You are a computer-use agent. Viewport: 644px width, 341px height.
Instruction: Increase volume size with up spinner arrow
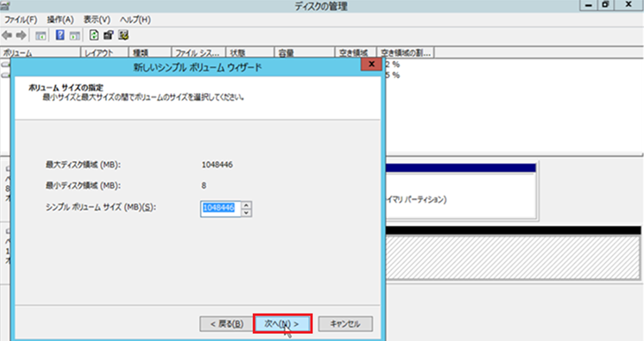pos(247,205)
